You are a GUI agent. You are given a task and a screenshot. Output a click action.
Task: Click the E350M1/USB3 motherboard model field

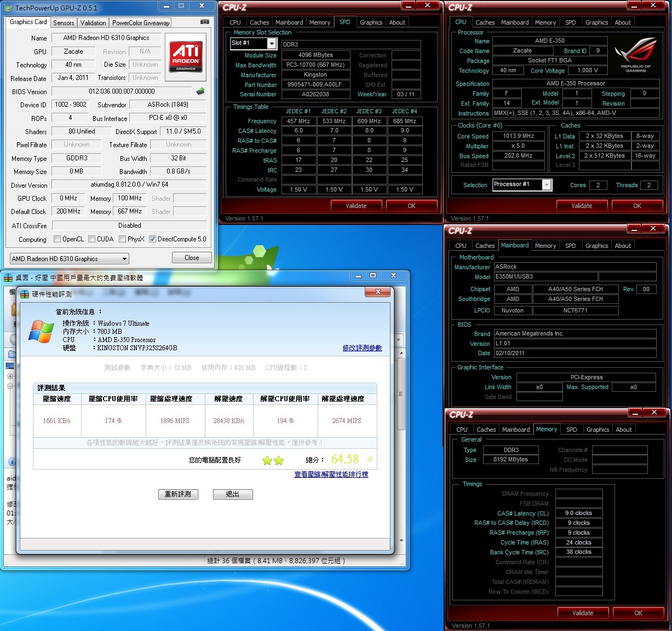point(545,277)
